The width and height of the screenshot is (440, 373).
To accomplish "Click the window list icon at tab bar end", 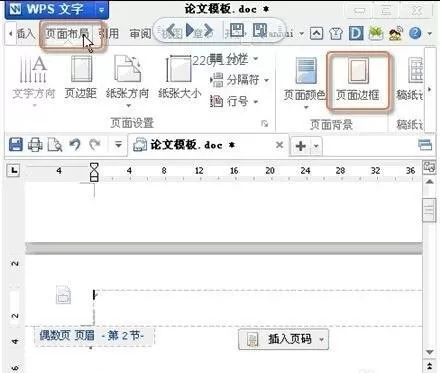I will click(x=425, y=145).
